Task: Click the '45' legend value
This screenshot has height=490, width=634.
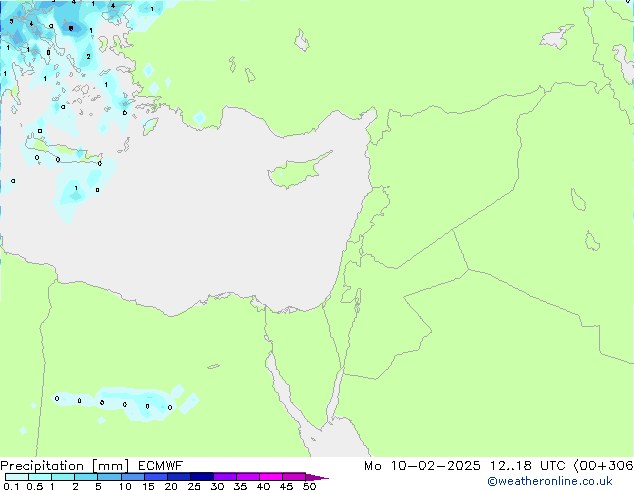Action: coord(286,486)
